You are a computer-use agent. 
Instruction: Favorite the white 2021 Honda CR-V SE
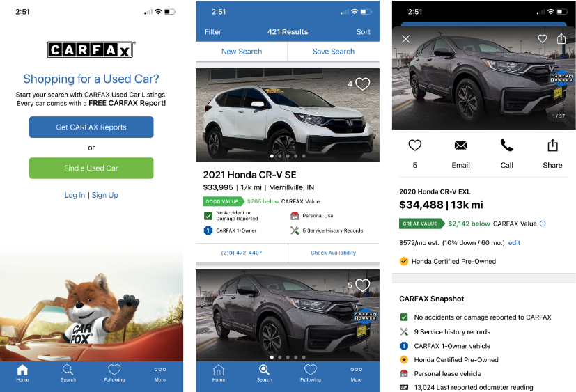(x=363, y=84)
